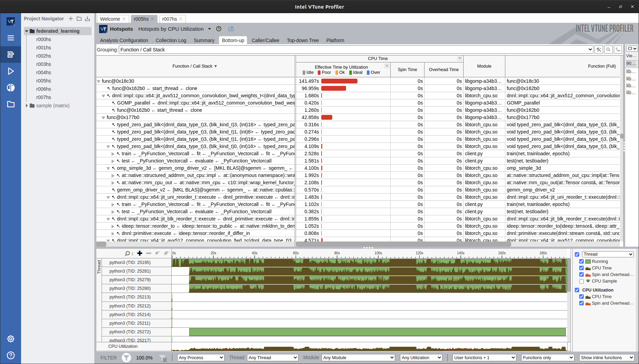Open the Help question mark icon in sidebar
Screen dimensions: 639x364
pos(11,355)
